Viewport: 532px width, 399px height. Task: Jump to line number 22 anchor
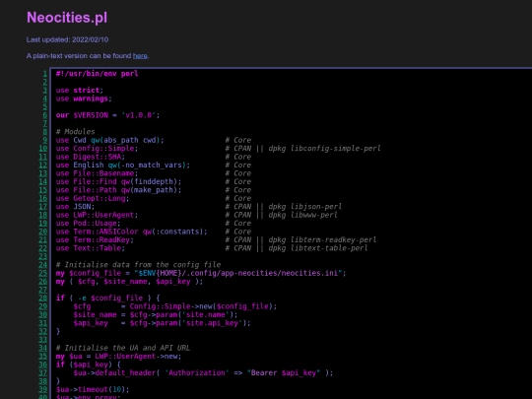[43, 248]
